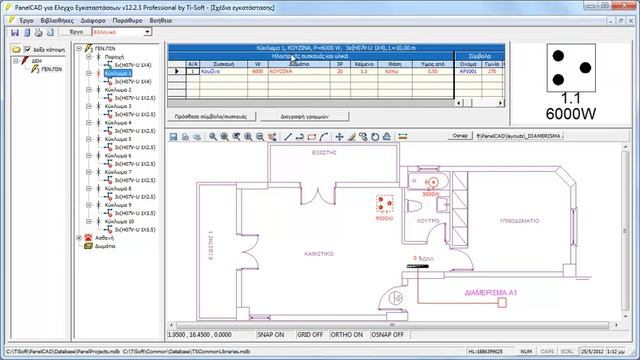
Task: Activate the move (four-arrow cross) tool
Action: coord(339,137)
